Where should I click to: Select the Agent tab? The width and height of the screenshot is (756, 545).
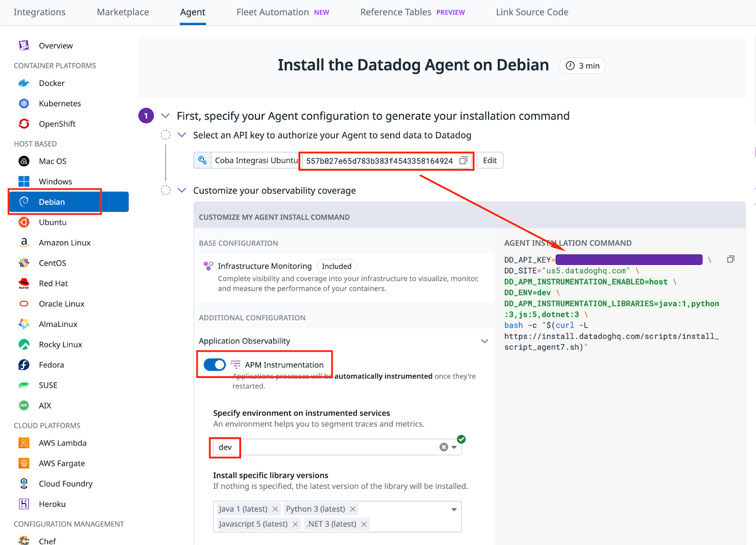193,12
